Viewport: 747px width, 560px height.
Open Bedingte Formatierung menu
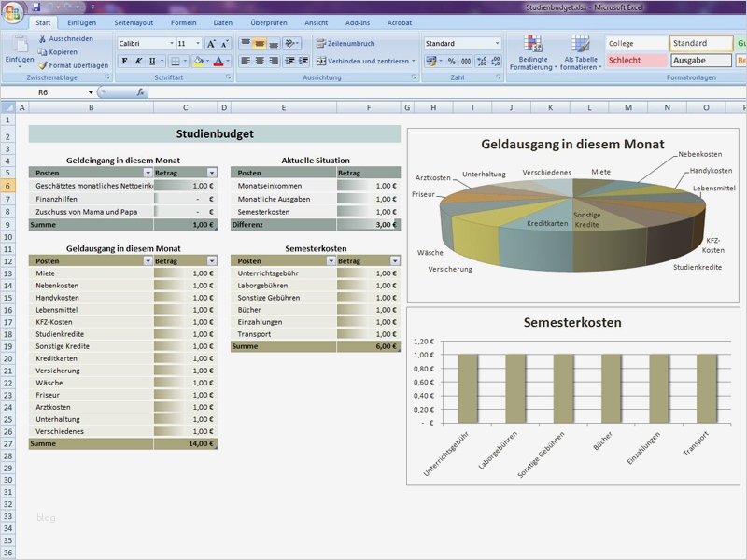coord(533,52)
